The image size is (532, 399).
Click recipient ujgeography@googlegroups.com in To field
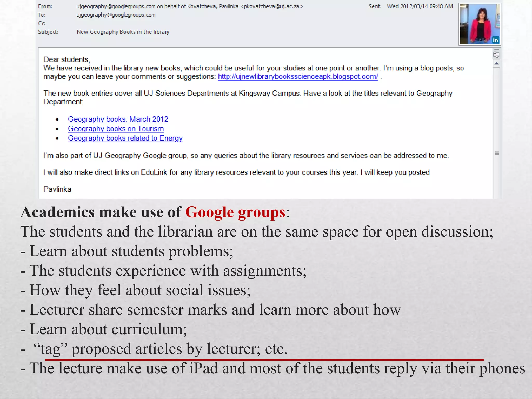(x=116, y=15)
